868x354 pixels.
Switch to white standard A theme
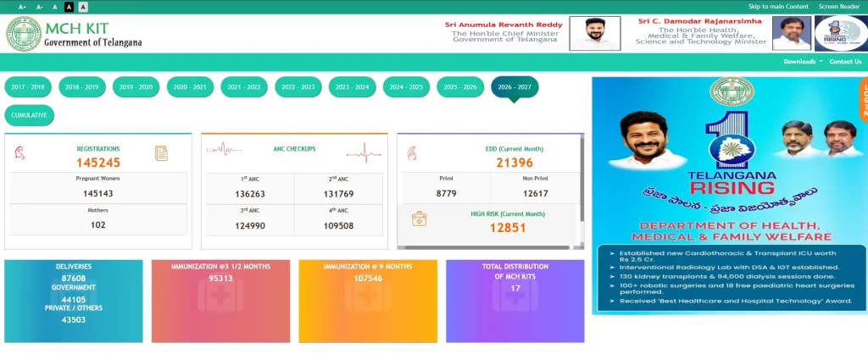pyautogui.click(x=83, y=7)
